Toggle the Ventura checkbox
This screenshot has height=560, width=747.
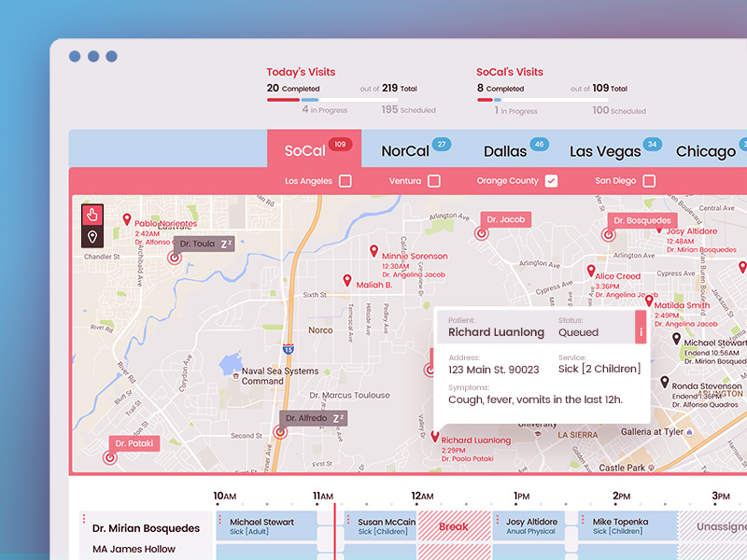tap(434, 181)
